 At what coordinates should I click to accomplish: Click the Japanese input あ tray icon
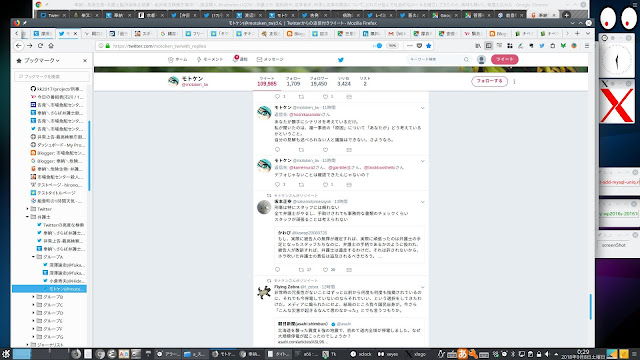click(x=462, y=354)
